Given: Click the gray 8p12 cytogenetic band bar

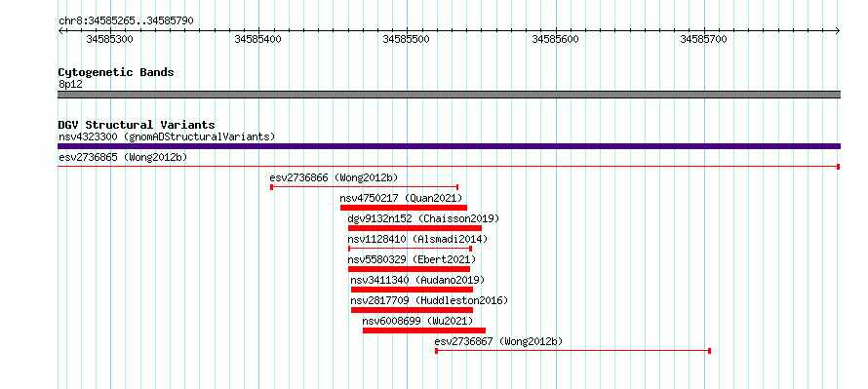Looking at the screenshot, I should tap(449, 95).
